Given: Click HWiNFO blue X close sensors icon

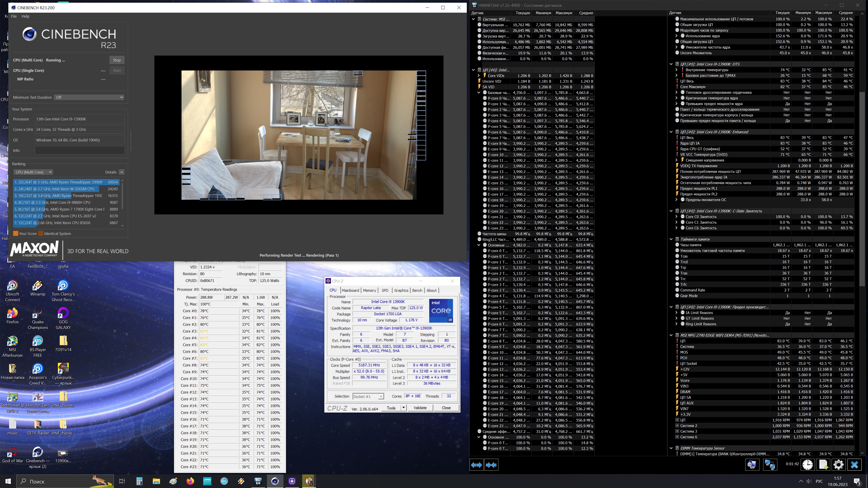Looking at the screenshot, I should tap(854, 465).
